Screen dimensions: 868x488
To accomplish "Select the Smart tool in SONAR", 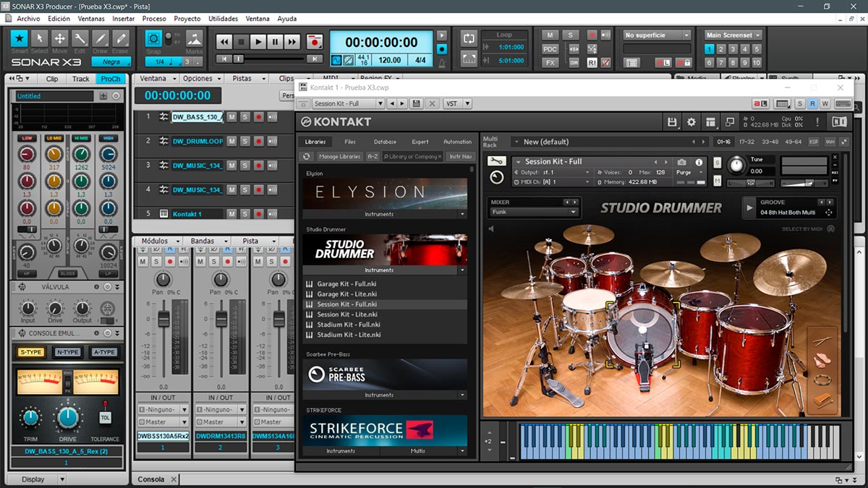I will pos(20,38).
